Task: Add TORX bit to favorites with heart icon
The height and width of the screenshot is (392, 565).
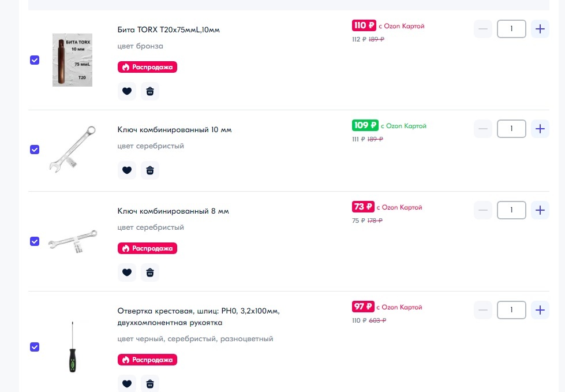Action: tap(127, 91)
